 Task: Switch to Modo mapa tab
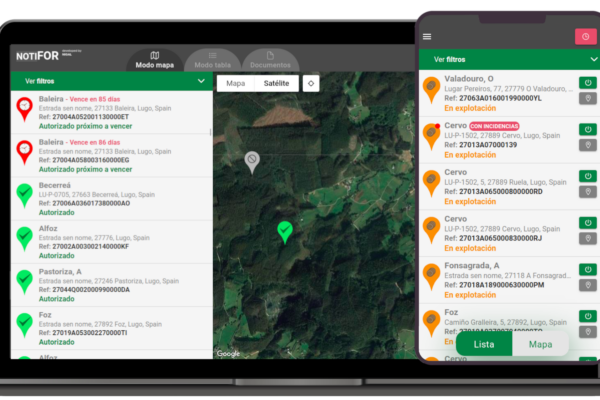coord(155,60)
